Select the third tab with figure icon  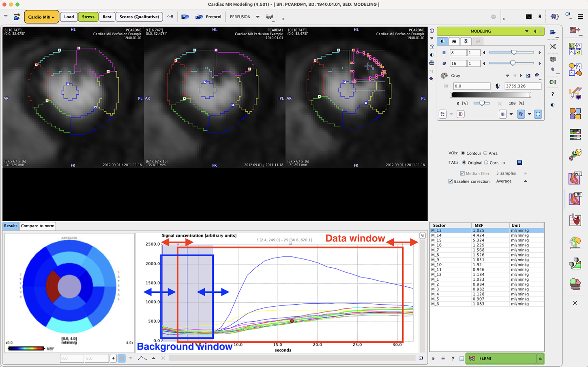click(x=466, y=41)
